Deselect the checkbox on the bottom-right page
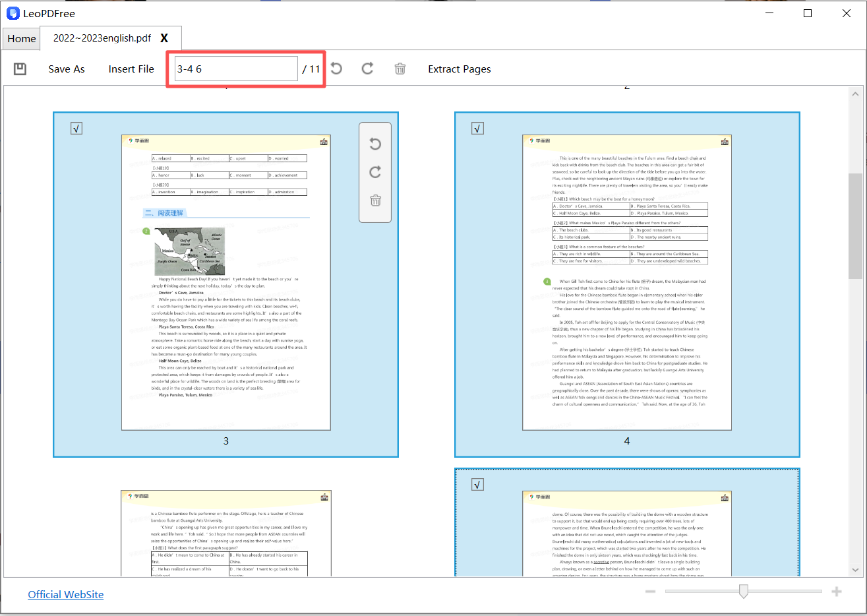The width and height of the screenshot is (867, 616). [477, 484]
